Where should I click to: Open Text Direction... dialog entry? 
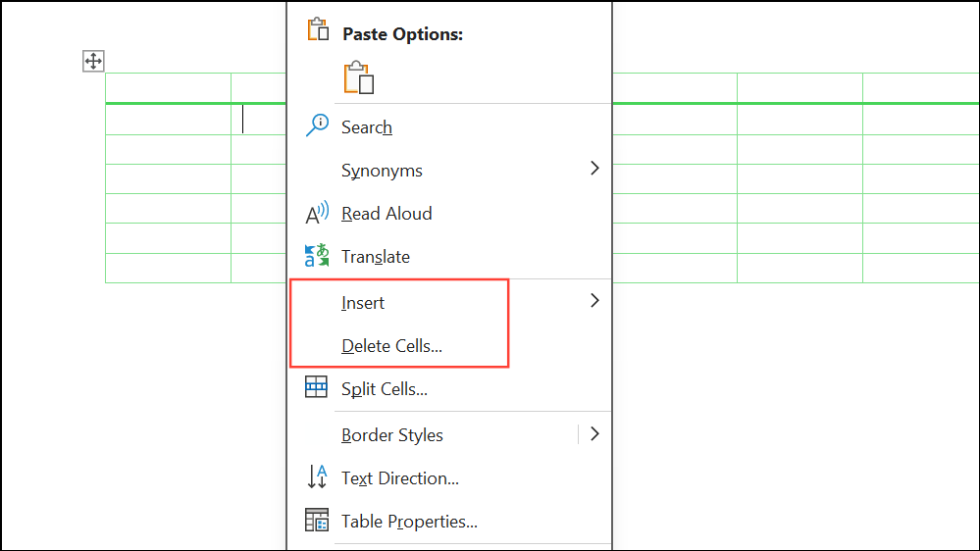[400, 477]
